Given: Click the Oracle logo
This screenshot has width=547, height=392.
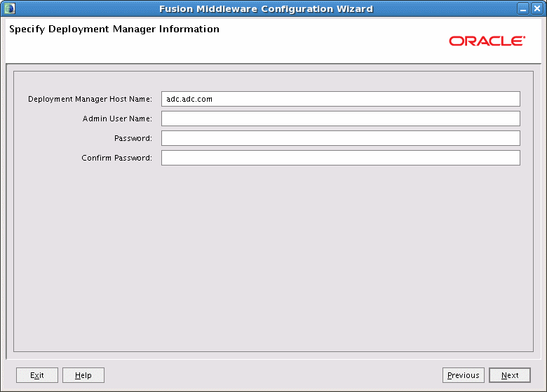Looking at the screenshot, I should 487,41.
